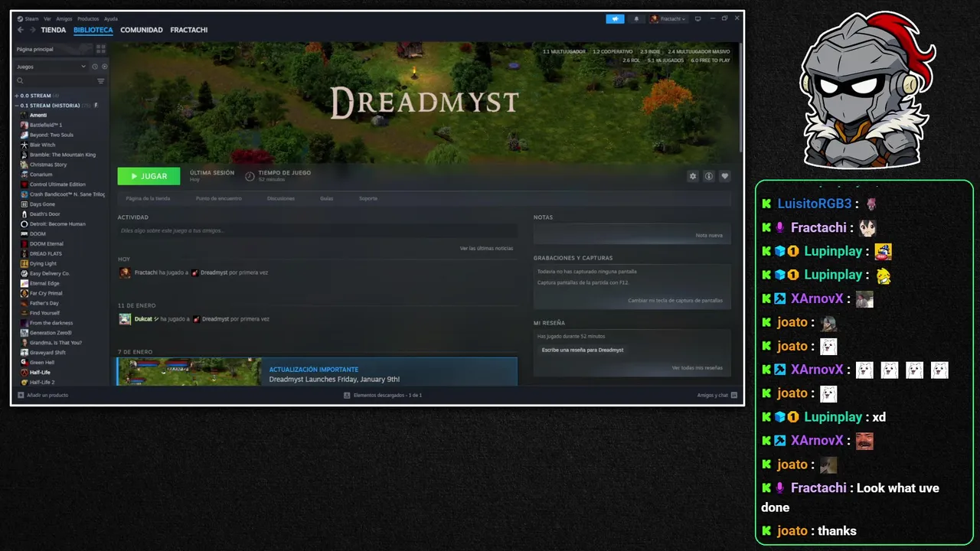
Task: Click the 2.3 INDIE category tag
Action: pyautogui.click(x=651, y=51)
